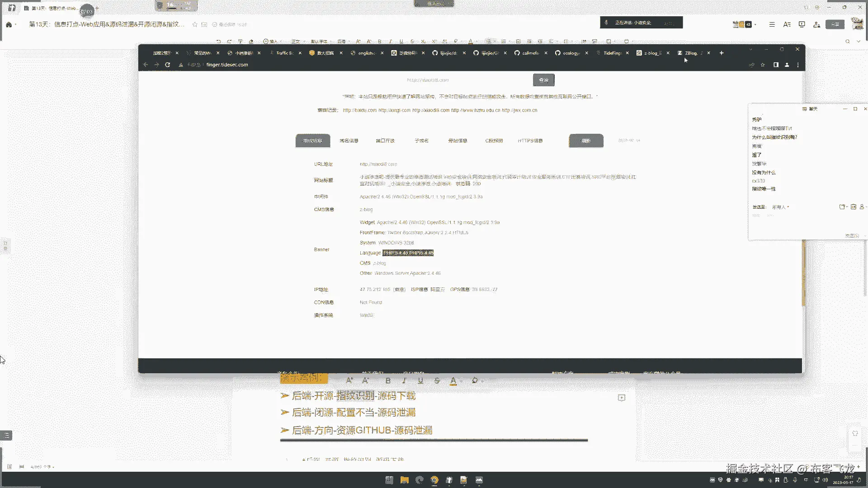Viewport: 868px width, 488px height.
Task: Click the font color A swatch
Action: (453, 380)
